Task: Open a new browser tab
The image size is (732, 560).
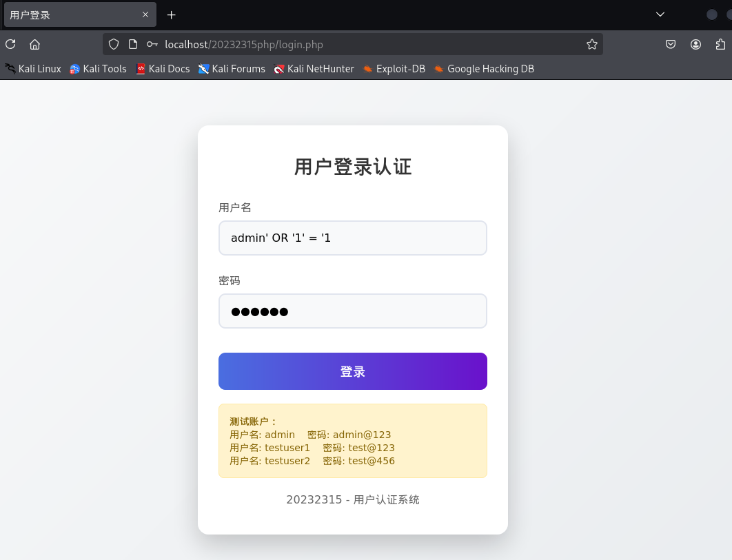Action: point(172,15)
